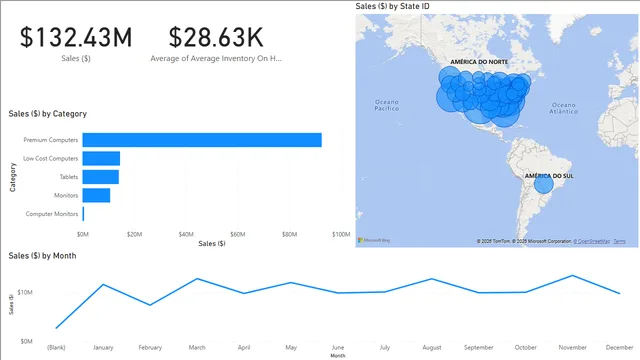Click the 'Sales ($) by State ID' map title
The image size is (640, 360).
(392, 6)
